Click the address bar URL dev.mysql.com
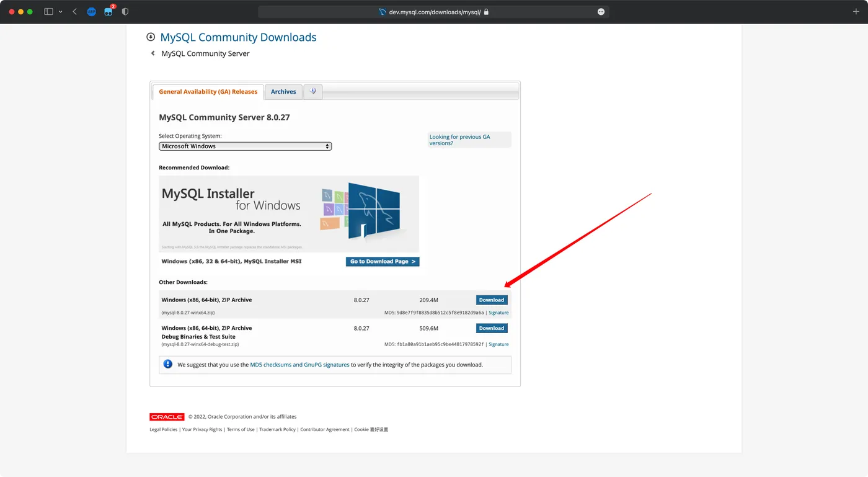Screen dimensions: 868x477 tap(435, 12)
